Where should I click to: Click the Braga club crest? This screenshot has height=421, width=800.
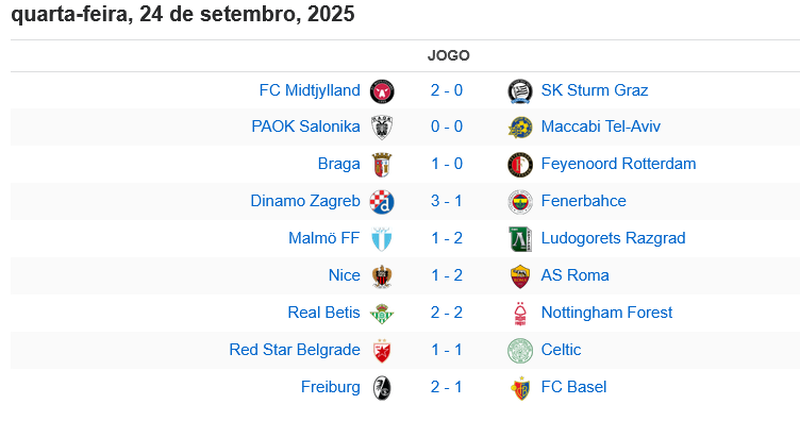tap(382, 165)
